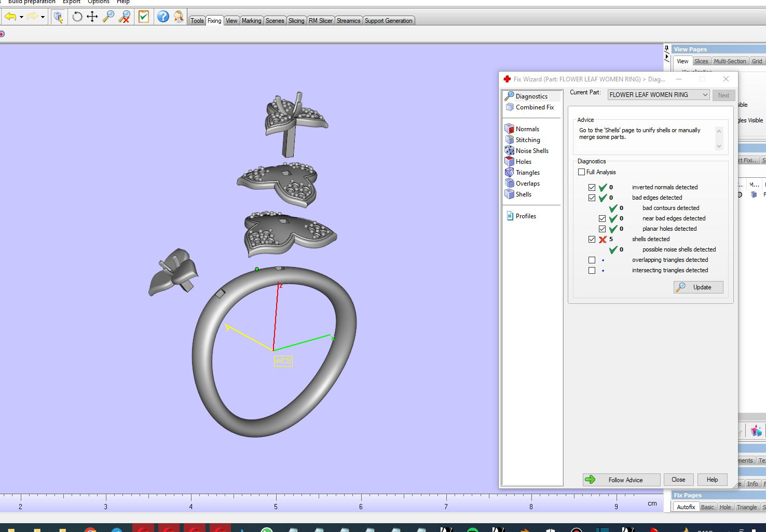The image size is (766, 532).
Task: Switch to Slices tab in View Pages
Action: [x=701, y=61]
